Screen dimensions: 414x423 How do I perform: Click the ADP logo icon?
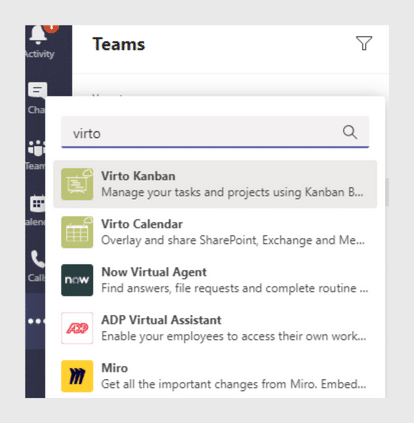click(x=77, y=328)
